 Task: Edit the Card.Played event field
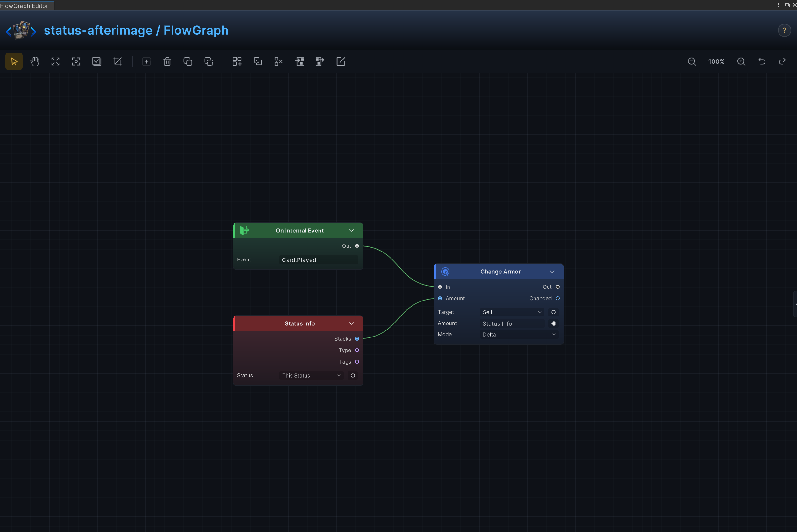tap(319, 260)
